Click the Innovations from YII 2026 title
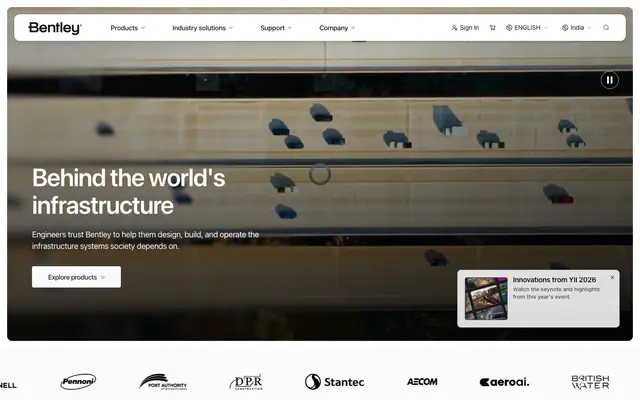 [x=554, y=280]
